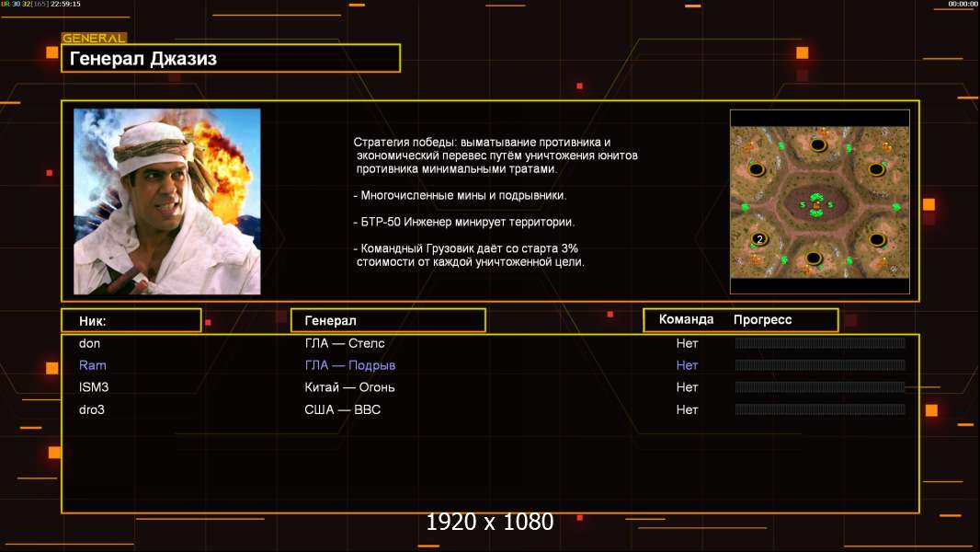Image resolution: width=980 pixels, height=552 pixels.
Task: Click team value "Нет" in dro3's row
Action: pyautogui.click(x=687, y=409)
